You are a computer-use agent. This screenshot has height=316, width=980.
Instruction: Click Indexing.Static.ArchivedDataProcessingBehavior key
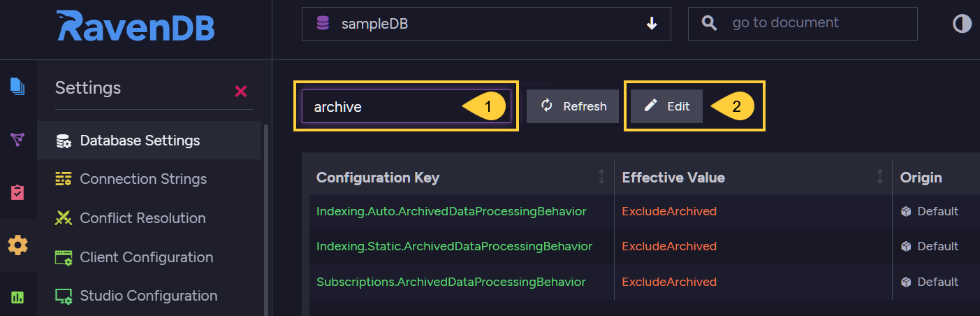point(454,246)
